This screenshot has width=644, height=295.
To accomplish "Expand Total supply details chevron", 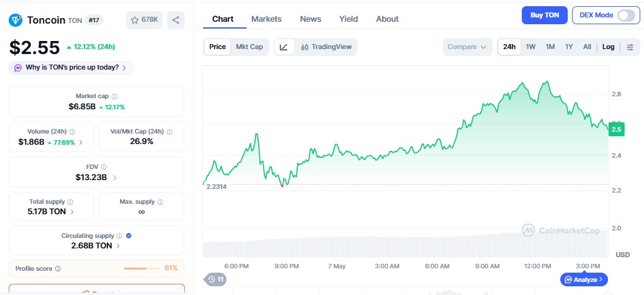I will 73,212.
